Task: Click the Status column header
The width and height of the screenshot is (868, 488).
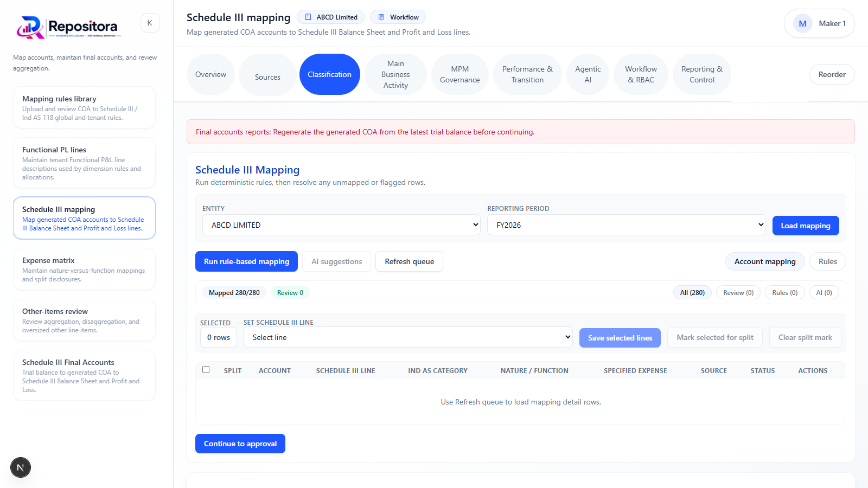Action: click(x=762, y=371)
